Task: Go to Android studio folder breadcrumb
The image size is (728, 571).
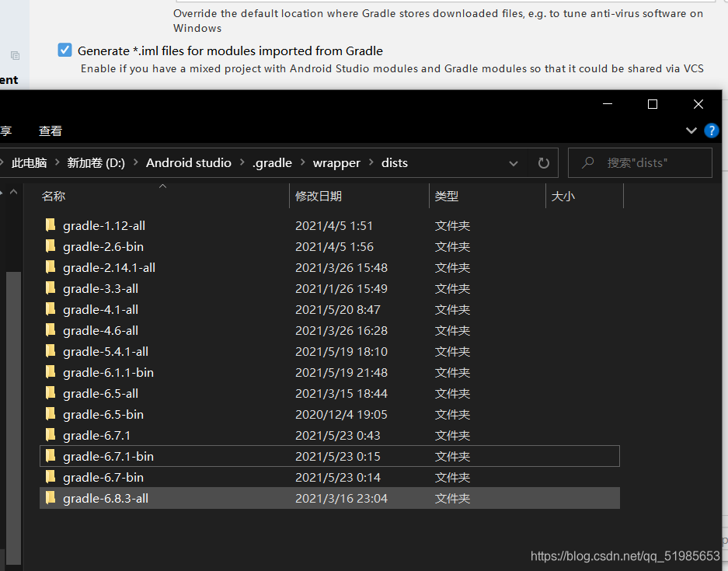Action: [189, 163]
